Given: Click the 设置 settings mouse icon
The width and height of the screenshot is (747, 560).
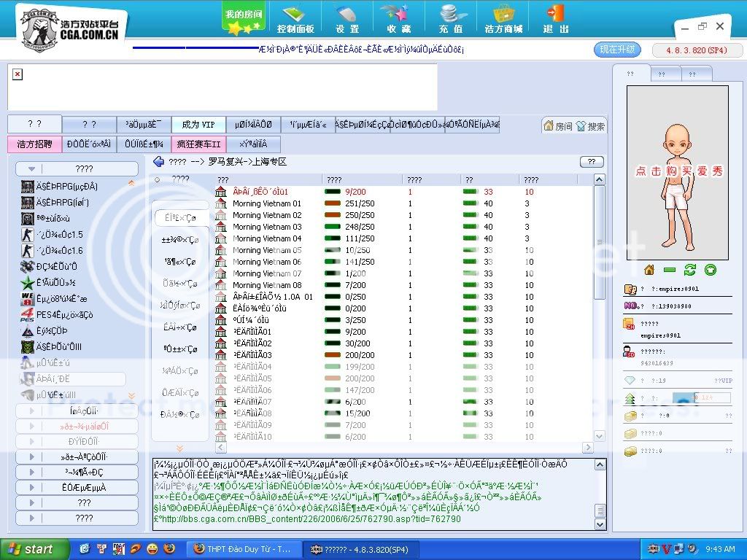Looking at the screenshot, I should 347,19.
